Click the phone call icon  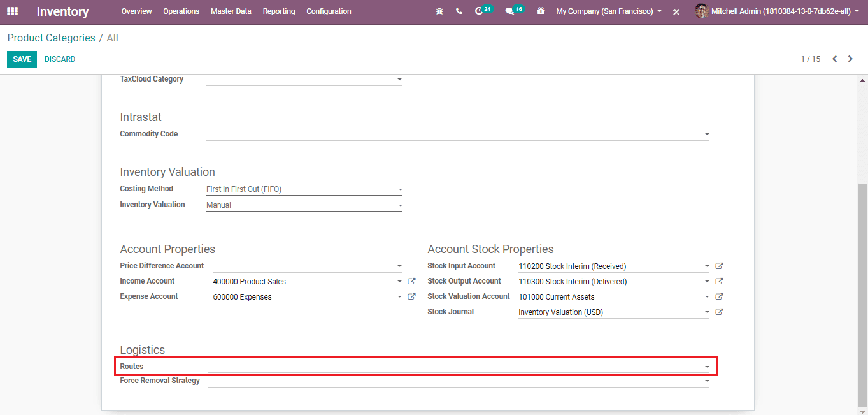pyautogui.click(x=459, y=11)
